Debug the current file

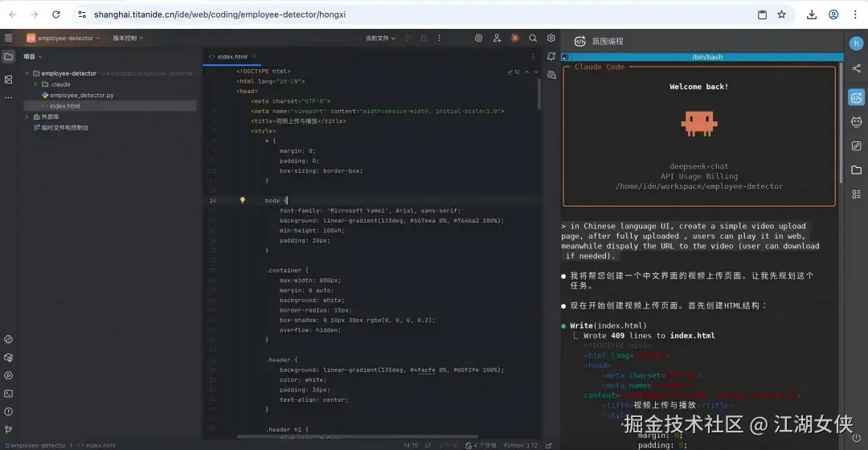pos(424,39)
